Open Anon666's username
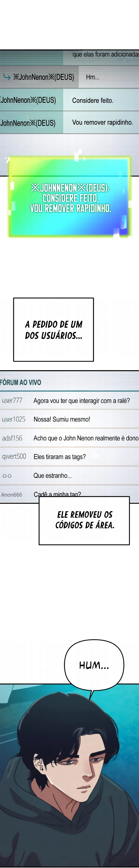 click(11, 494)
